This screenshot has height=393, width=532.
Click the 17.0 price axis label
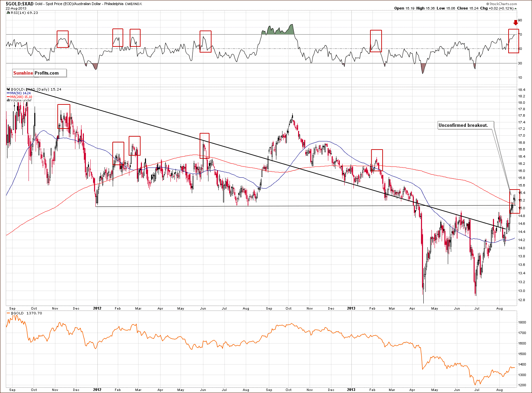point(522,136)
